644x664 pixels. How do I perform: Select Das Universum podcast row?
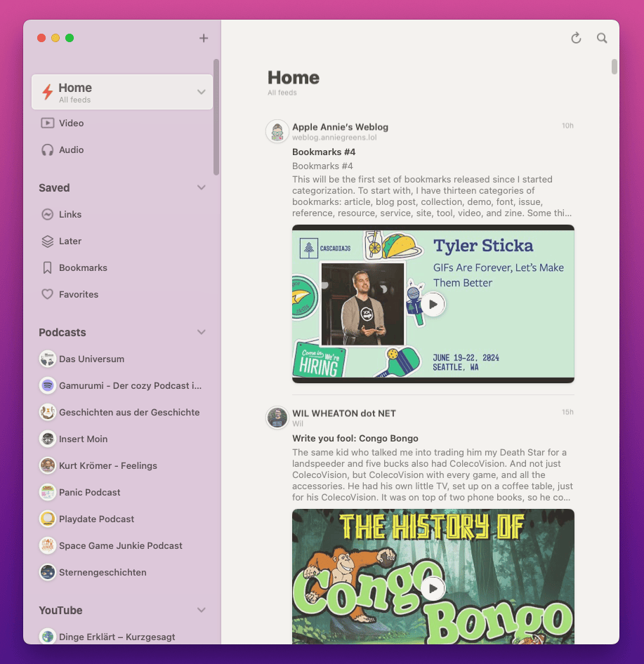pyautogui.click(x=122, y=359)
